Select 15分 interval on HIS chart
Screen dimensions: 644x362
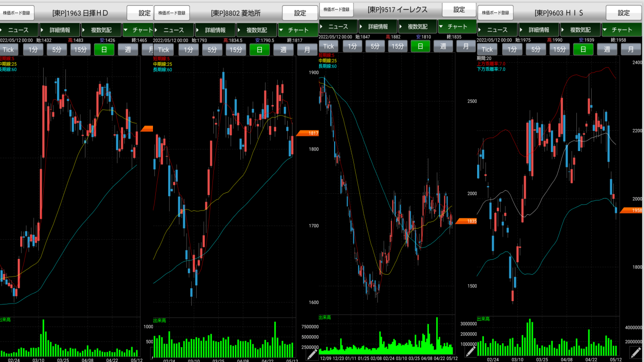pyautogui.click(x=559, y=49)
